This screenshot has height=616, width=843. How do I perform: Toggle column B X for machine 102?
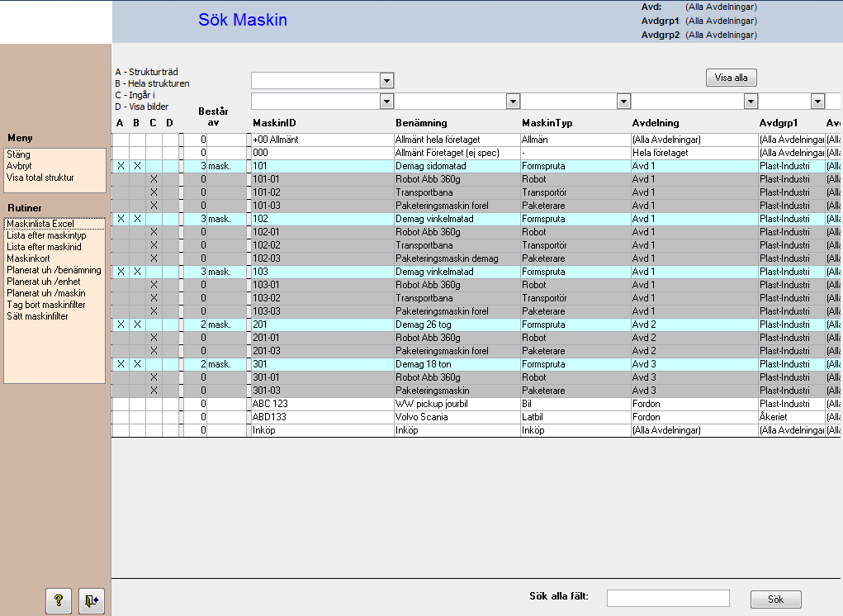point(137,219)
